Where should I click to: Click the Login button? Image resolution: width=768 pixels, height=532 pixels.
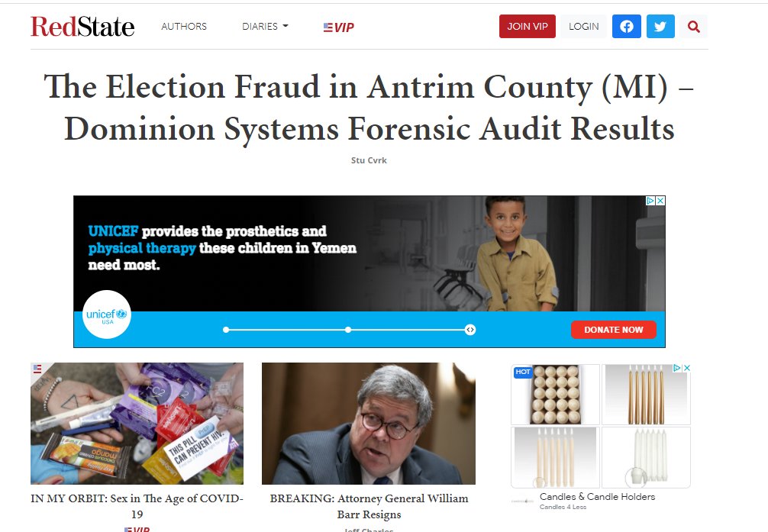[x=584, y=27]
